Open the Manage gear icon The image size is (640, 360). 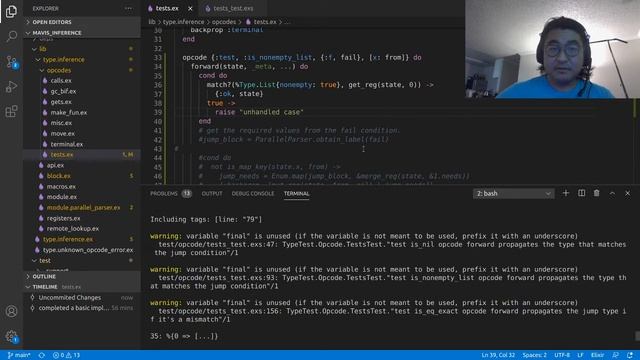click(11, 336)
